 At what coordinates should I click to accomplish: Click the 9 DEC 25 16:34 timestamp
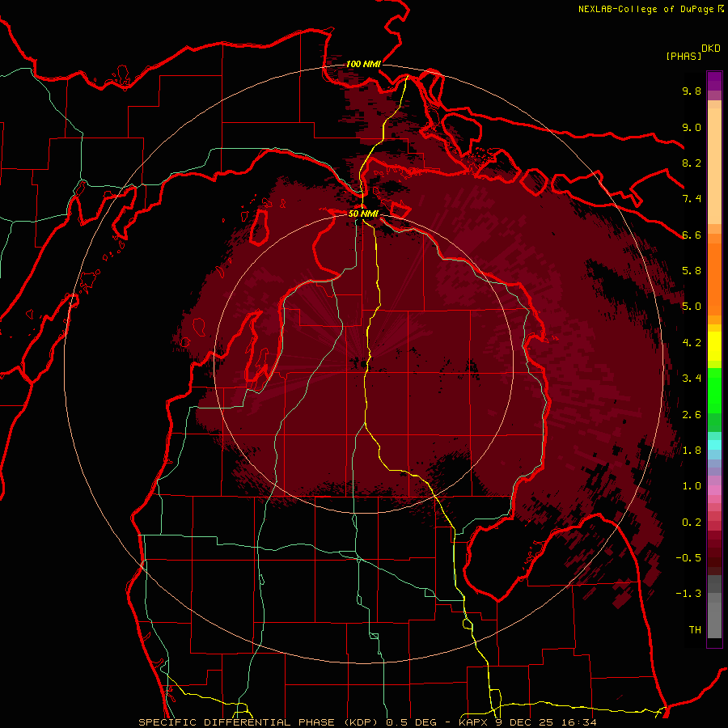click(545, 722)
